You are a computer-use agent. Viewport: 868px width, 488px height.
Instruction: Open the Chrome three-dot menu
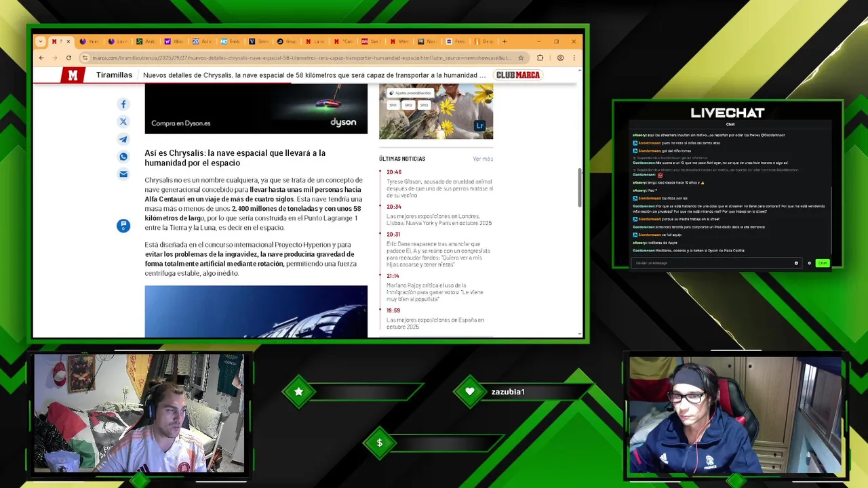(x=574, y=58)
